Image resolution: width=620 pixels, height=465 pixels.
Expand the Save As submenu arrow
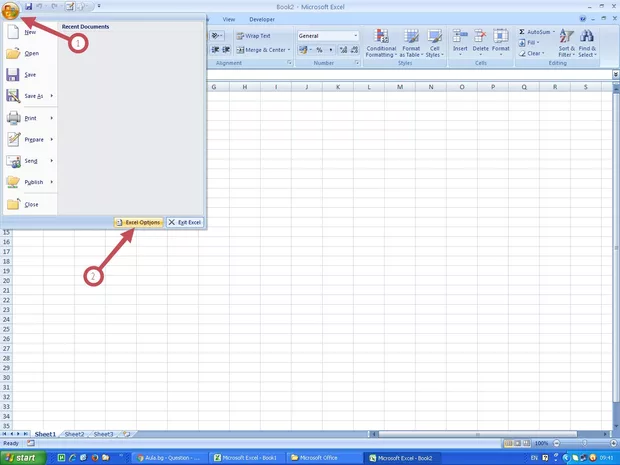click(52, 96)
